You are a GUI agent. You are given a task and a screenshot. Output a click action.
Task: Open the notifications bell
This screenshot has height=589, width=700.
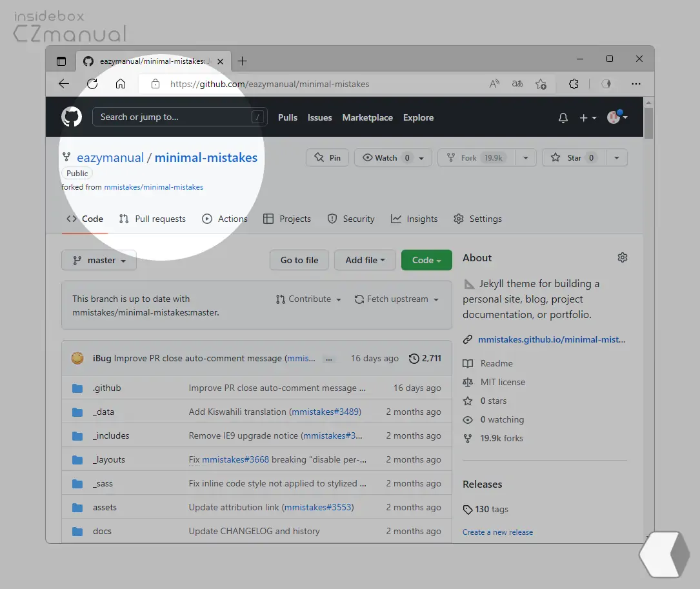pyautogui.click(x=563, y=117)
